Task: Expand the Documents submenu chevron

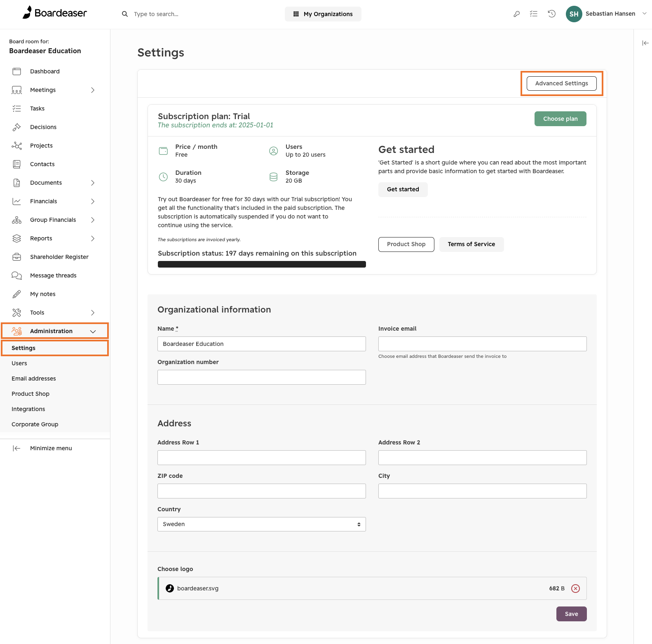Action: click(93, 183)
